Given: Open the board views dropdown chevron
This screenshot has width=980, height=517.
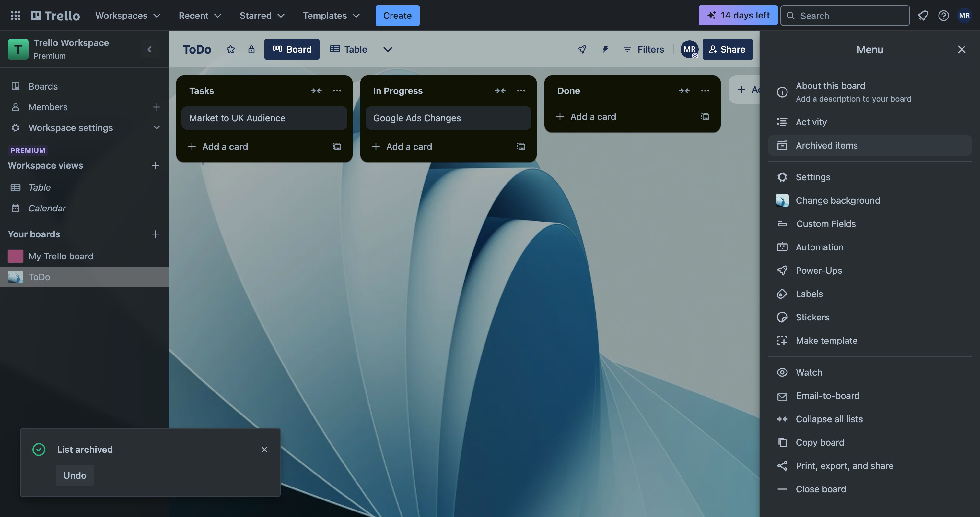Looking at the screenshot, I should (388, 50).
